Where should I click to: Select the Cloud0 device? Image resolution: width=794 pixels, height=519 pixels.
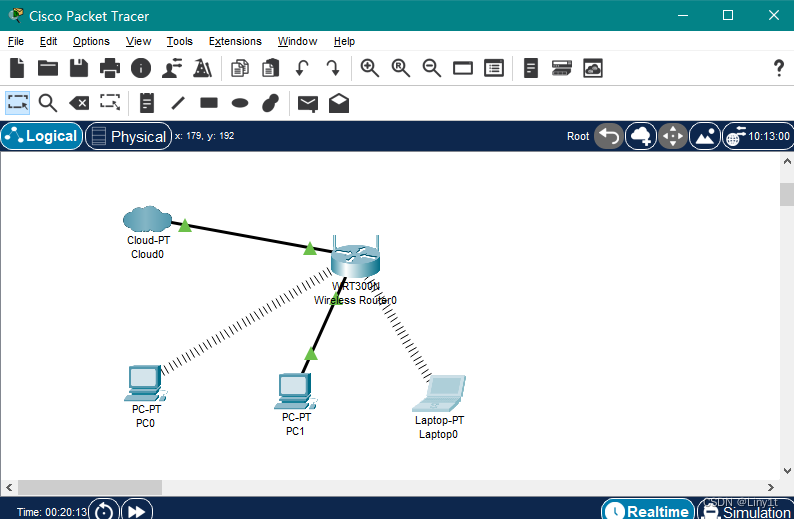pyautogui.click(x=147, y=219)
